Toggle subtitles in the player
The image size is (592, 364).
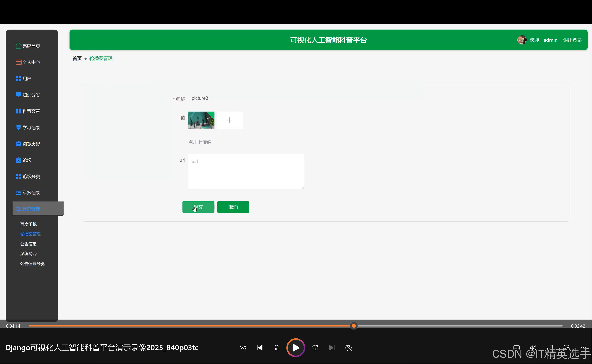[x=516, y=348]
